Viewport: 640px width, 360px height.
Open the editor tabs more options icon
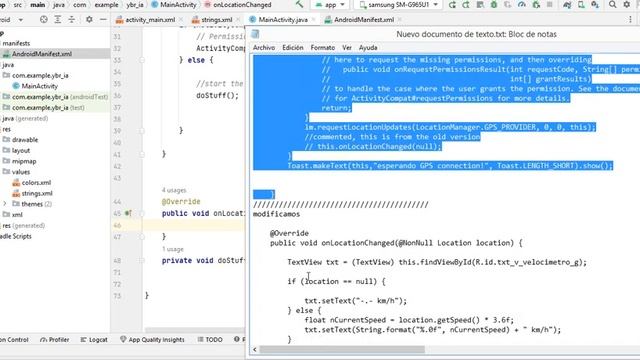point(630,20)
